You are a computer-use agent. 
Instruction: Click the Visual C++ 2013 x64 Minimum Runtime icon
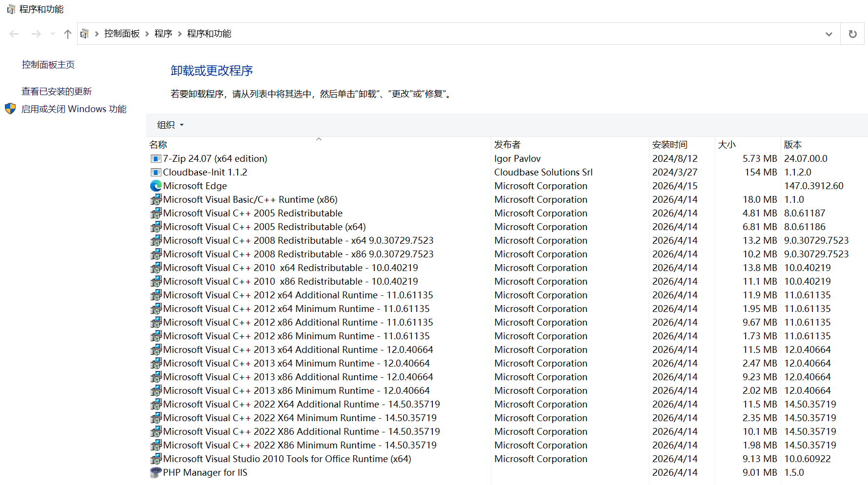click(x=156, y=364)
